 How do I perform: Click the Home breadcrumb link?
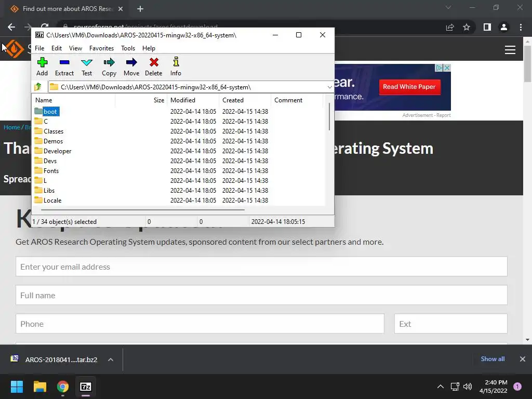pyautogui.click(x=12, y=127)
